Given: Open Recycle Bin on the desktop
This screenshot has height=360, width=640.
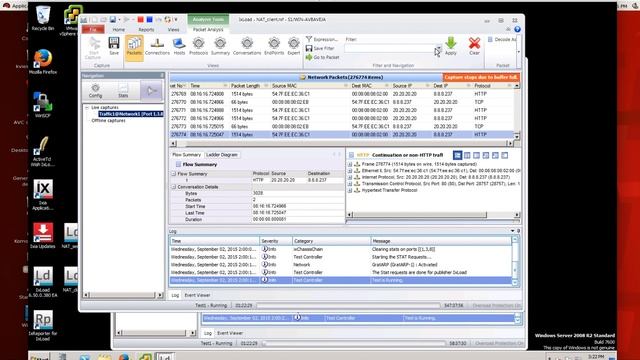Looking at the screenshot, I should 42,18.
